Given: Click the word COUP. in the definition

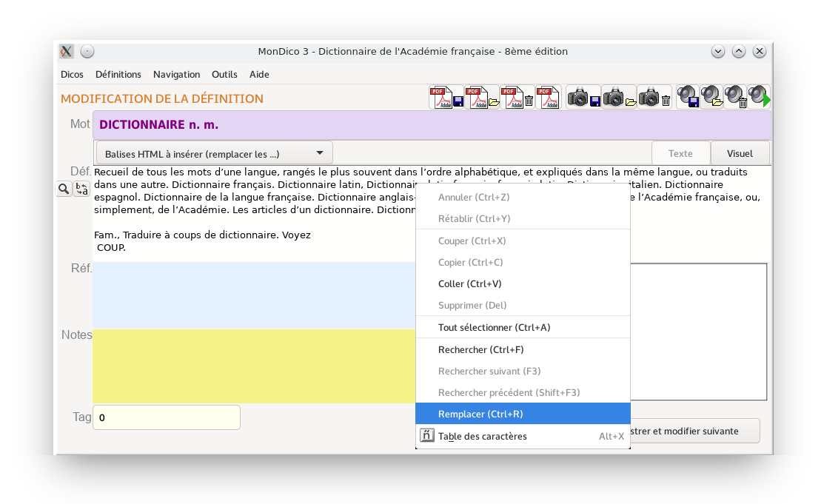Looking at the screenshot, I should 111,247.
